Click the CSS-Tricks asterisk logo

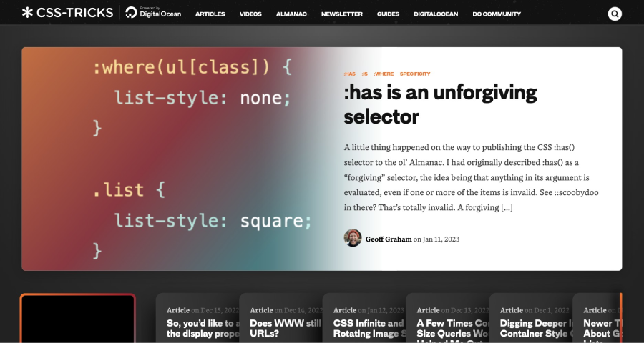click(x=27, y=13)
